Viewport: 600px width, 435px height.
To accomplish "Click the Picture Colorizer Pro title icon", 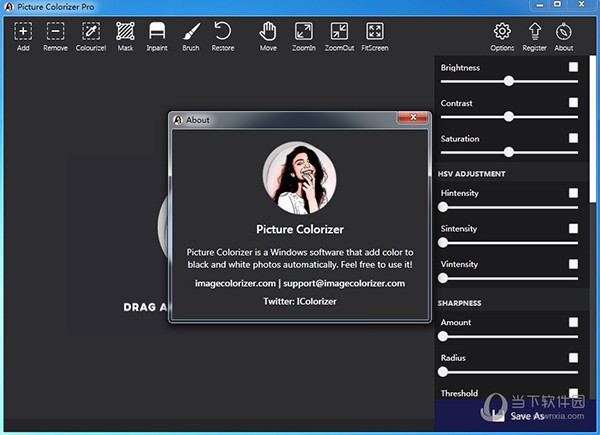I will pos(9,7).
